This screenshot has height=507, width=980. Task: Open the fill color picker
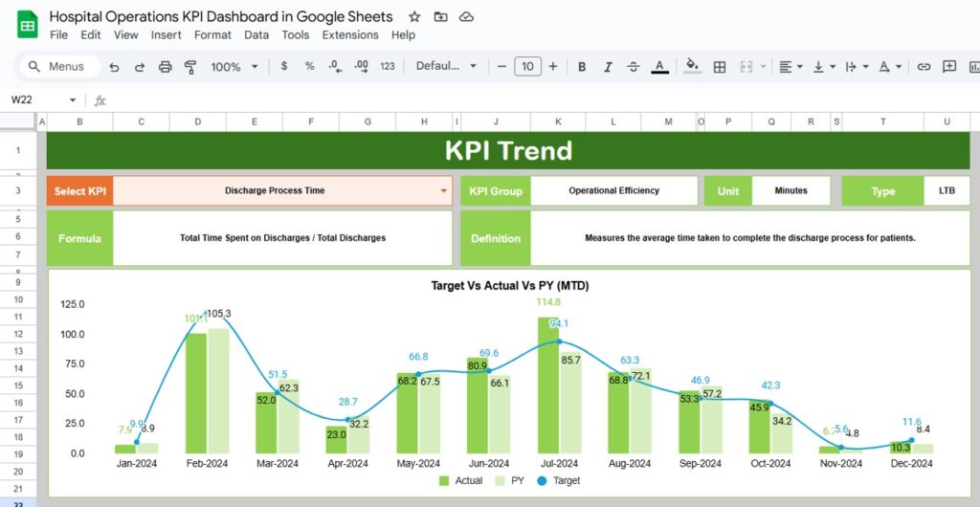point(692,66)
